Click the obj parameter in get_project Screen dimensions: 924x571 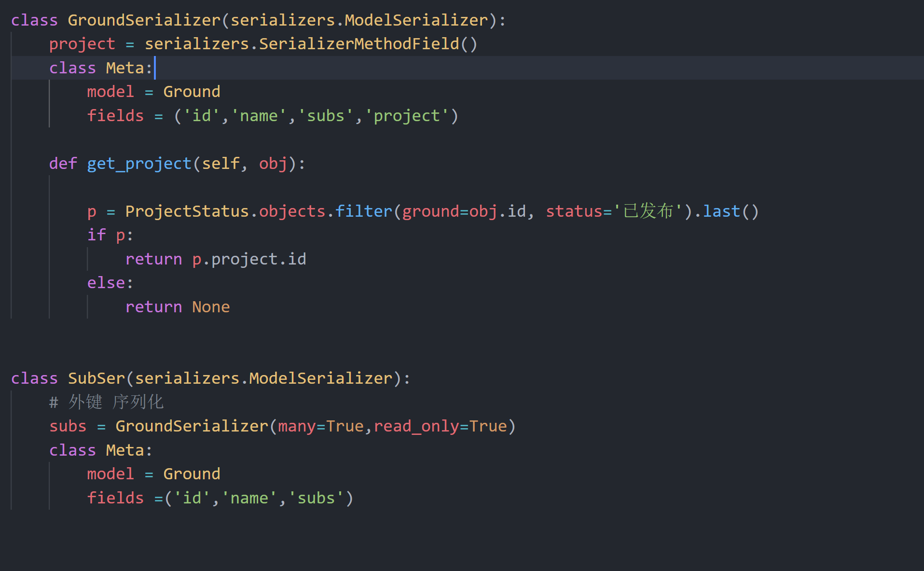coord(273,164)
